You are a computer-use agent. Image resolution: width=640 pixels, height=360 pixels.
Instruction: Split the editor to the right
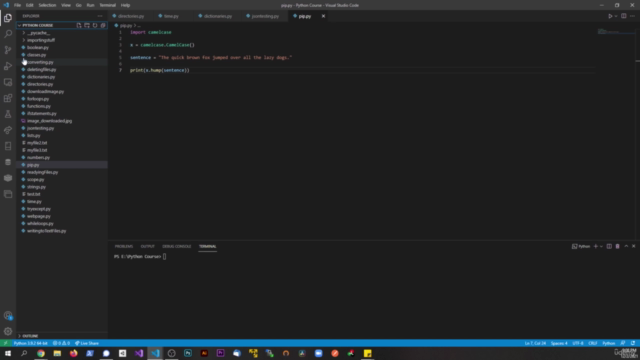[x=624, y=16]
